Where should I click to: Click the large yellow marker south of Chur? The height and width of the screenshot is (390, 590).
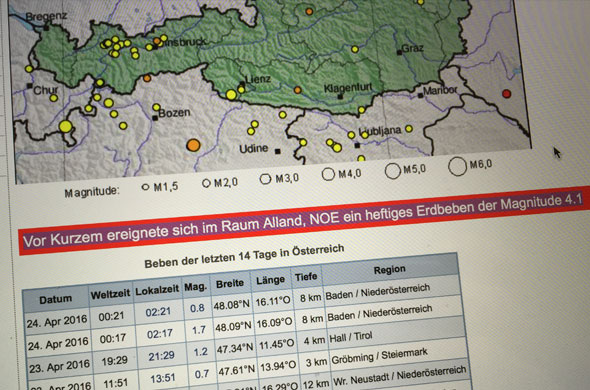tap(65, 126)
